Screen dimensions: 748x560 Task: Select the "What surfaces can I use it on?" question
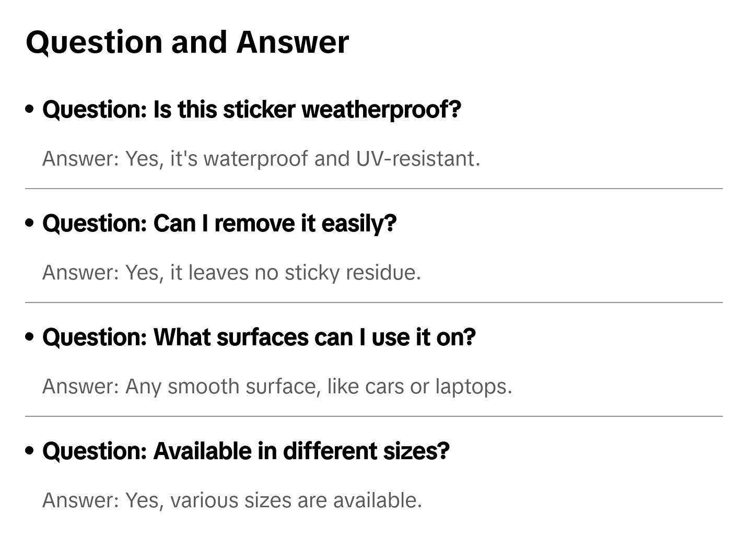click(x=259, y=337)
